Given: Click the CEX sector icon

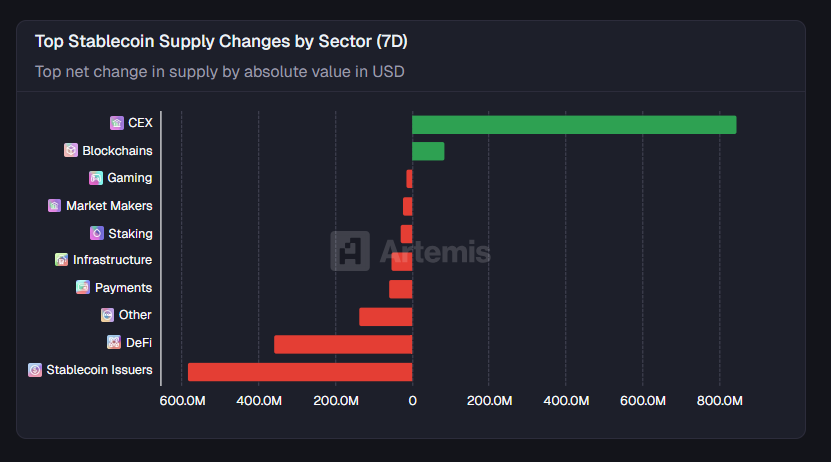Looking at the screenshot, I should [117, 123].
